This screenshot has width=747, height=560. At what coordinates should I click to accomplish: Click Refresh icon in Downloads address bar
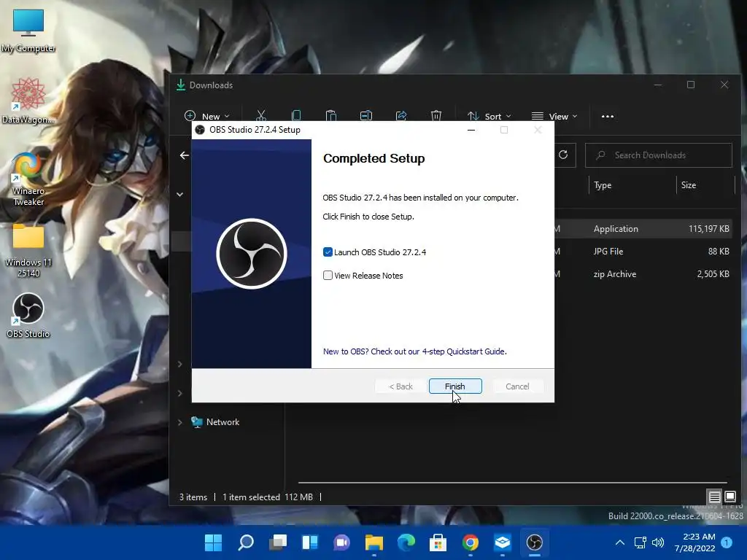click(x=563, y=155)
